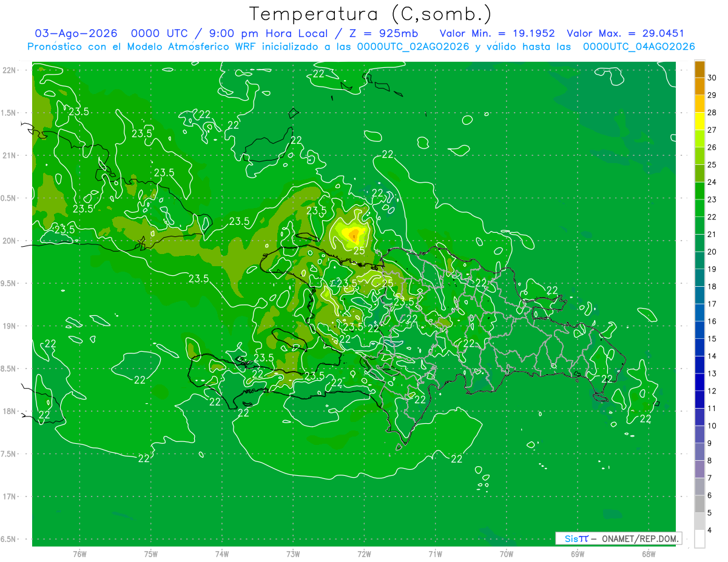Click the '70W' longitude axis label

(x=507, y=554)
